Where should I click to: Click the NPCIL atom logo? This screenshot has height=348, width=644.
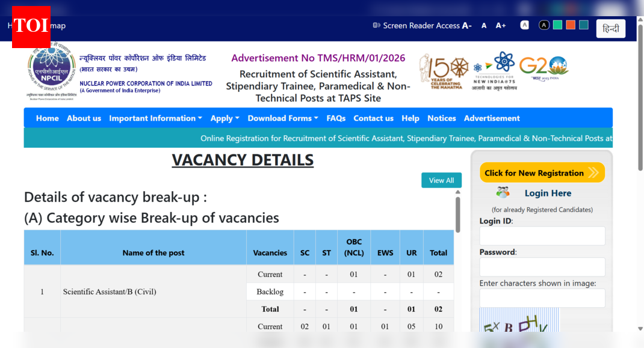coord(51,70)
